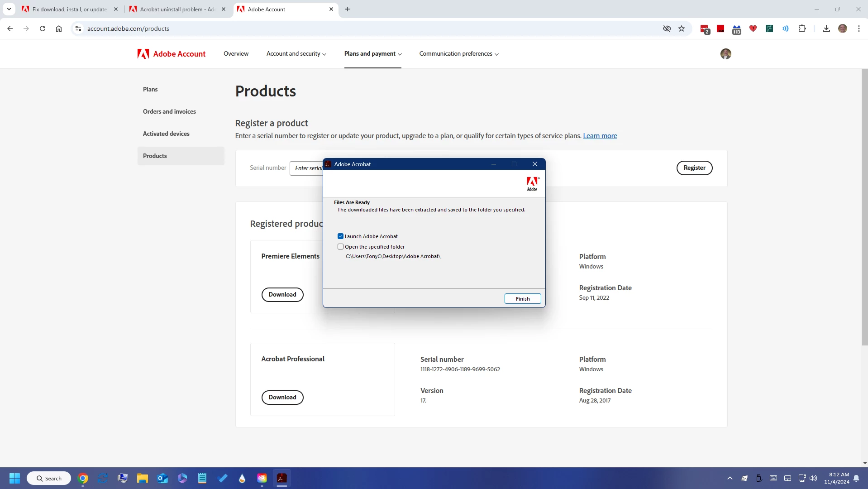Open the extensions puzzle menu
868x489 pixels.
(x=802, y=29)
